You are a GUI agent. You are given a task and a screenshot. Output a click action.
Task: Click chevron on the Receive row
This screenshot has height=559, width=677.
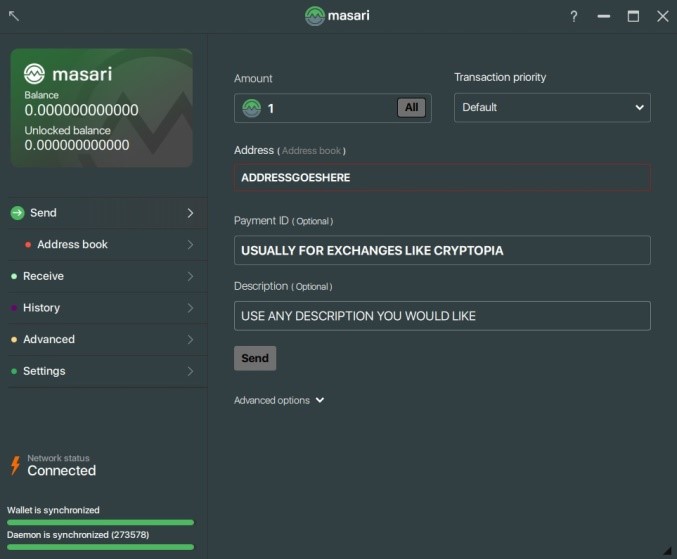pyautogui.click(x=190, y=276)
